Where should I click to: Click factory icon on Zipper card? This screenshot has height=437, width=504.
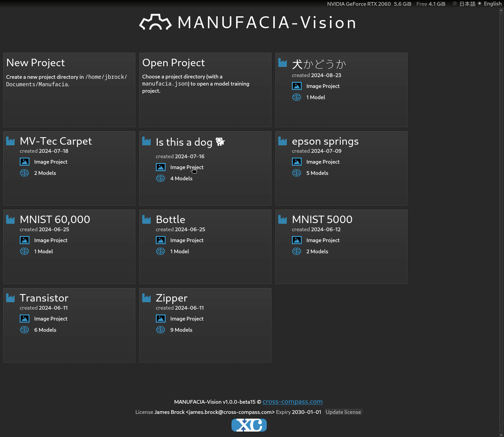[146, 298]
